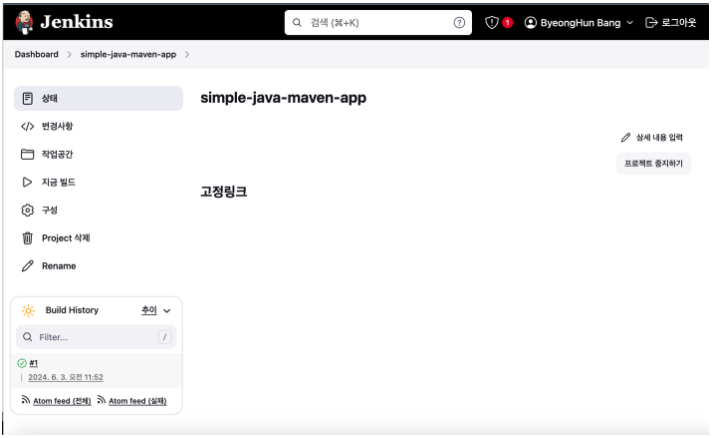Click build #1 success check icon

click(21, 363)
